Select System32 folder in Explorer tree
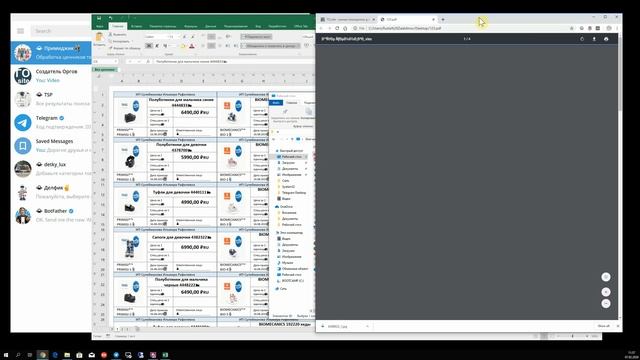The height and width of the screenshot is (360, 640). [288, 187]
